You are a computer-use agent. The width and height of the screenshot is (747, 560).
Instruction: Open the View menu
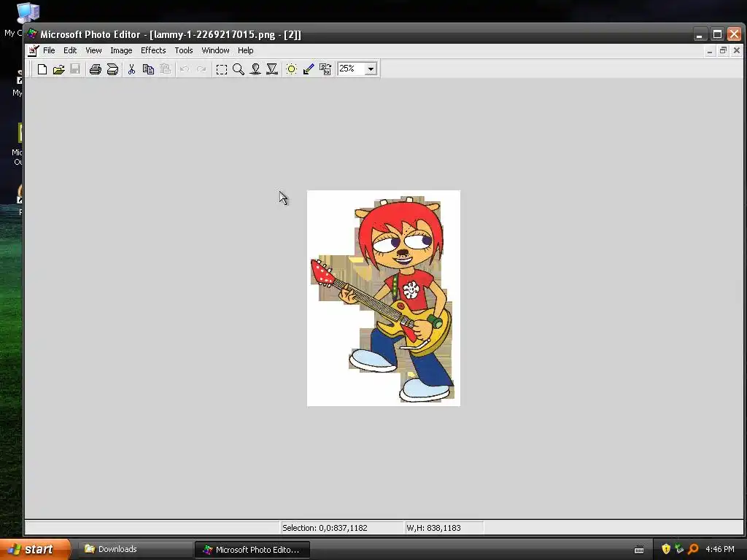[93, 50]
